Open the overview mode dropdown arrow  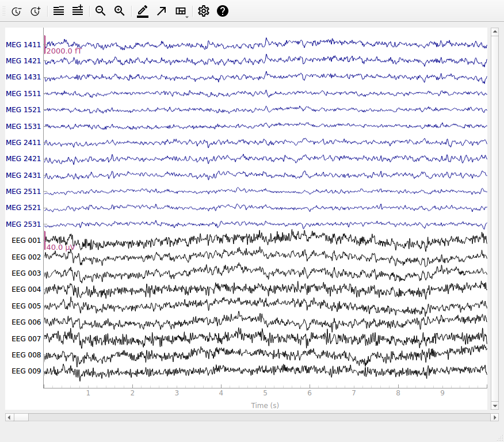tap(187, 17)
